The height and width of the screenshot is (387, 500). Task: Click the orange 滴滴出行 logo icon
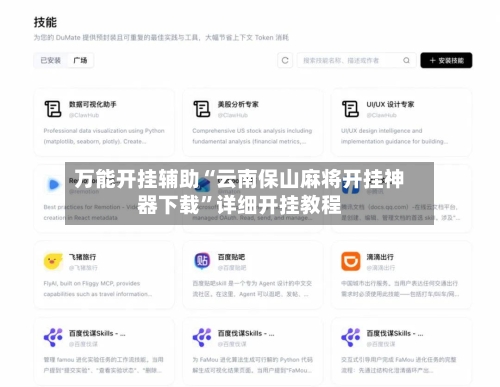coord(351,261)
